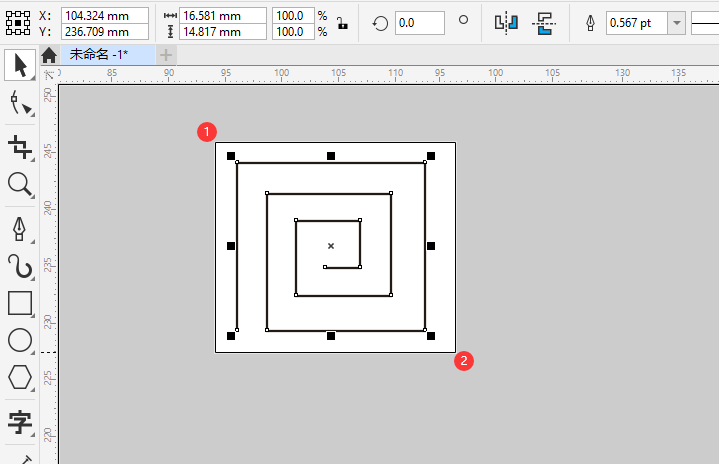Click the bottom-right selection handle
The height and width of the screenshot is (464, 719).
click(431, 336)
